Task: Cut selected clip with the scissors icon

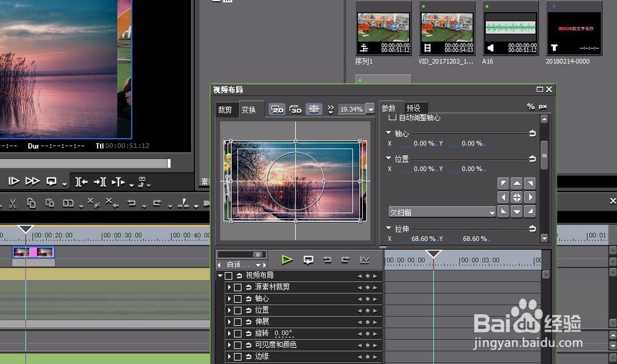Action: tap(12, 204)
